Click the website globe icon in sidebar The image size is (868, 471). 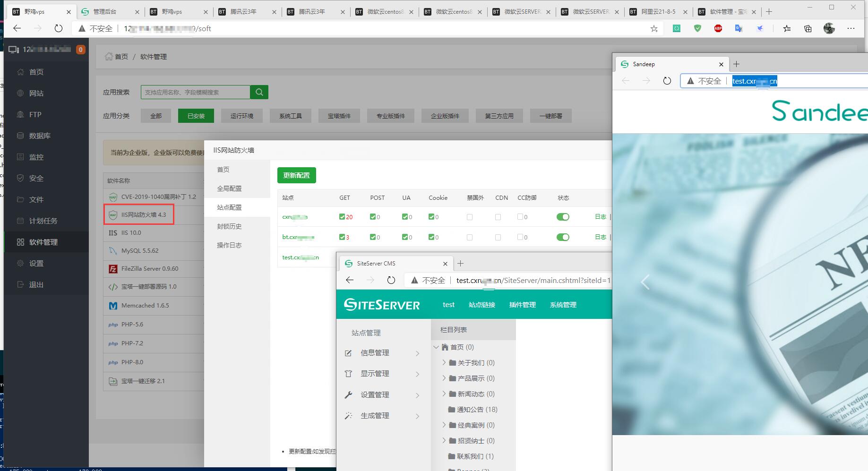[20, 93]
